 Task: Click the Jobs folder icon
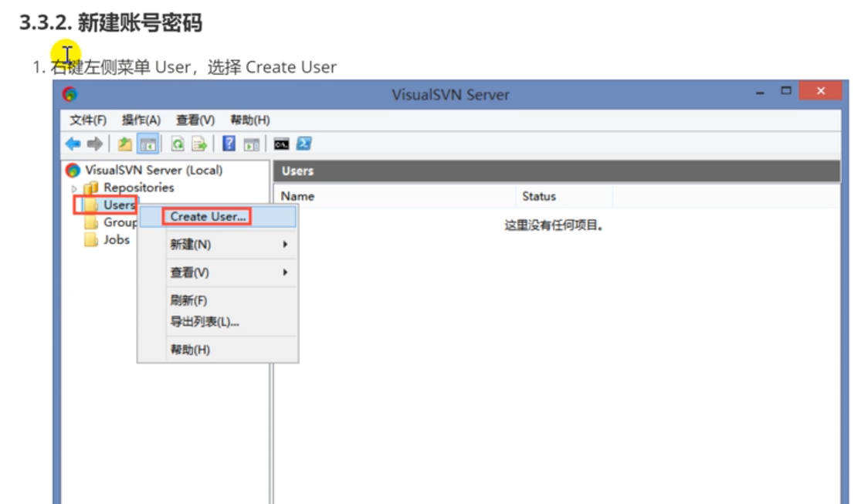point(91,240)
